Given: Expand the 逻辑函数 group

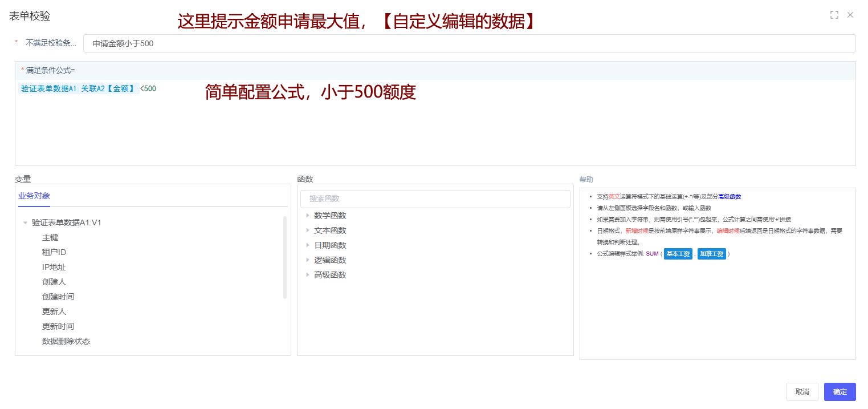Looking at the screenshot, I should tap(330, 260).
